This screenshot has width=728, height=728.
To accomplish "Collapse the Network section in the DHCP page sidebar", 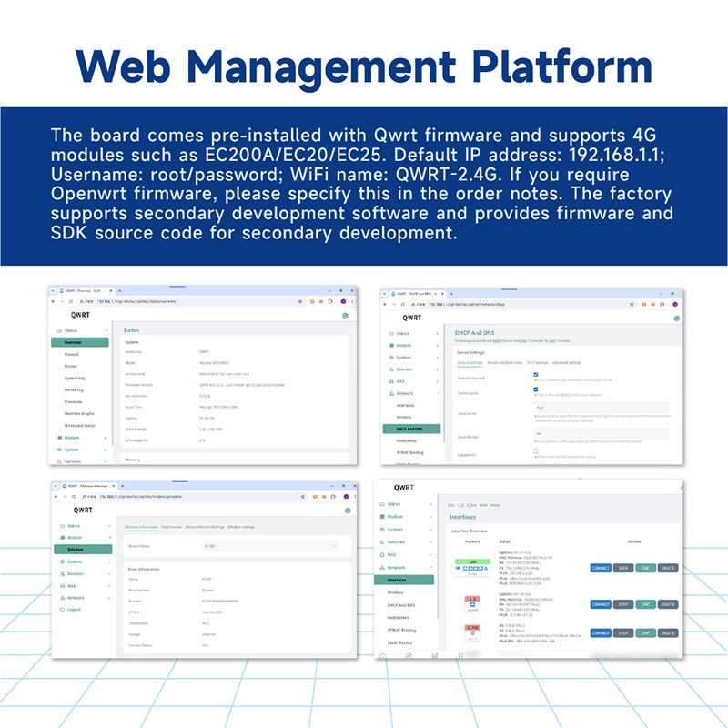I will tap(439, 393).
